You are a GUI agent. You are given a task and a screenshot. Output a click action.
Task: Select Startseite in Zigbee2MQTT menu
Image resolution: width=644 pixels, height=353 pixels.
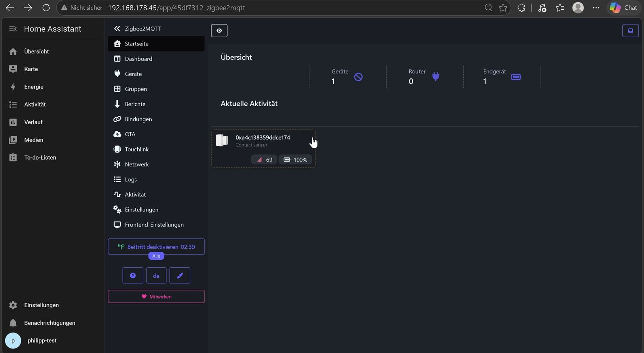[x=156, y=44]
